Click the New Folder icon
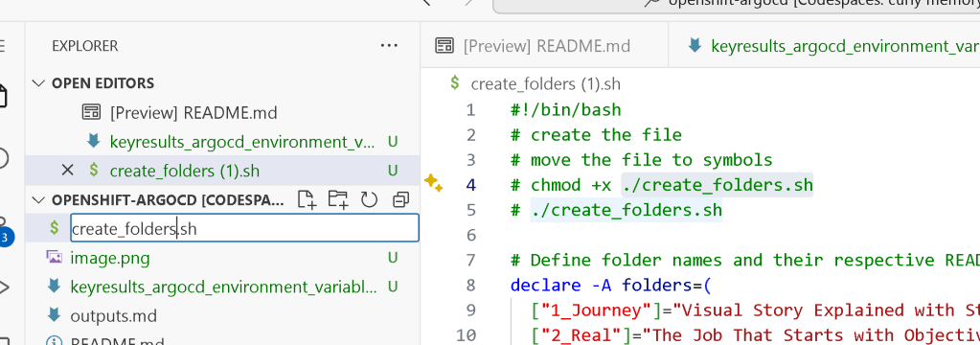 click(x=338, y=200)
